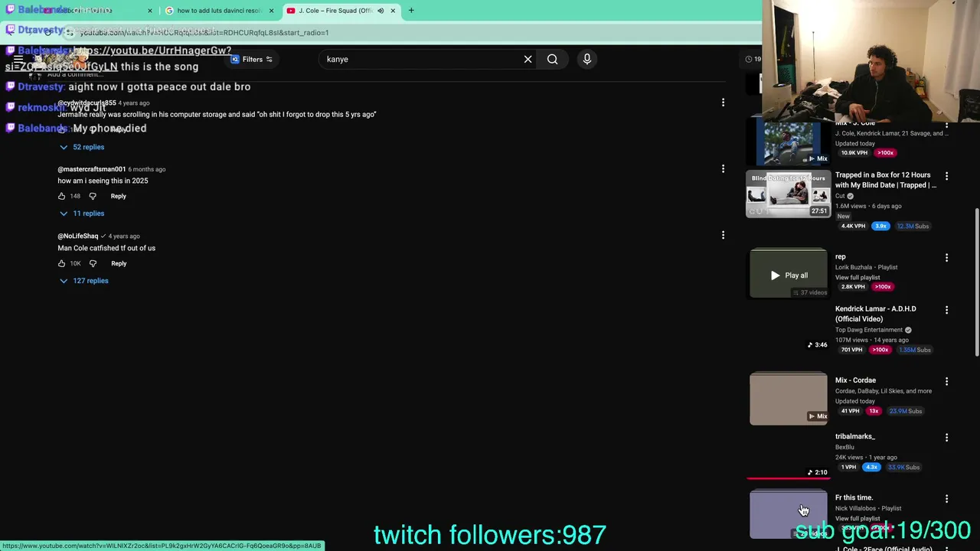Open the Mix - Cordae title link
Viewport: 980px width, 551px height.
click(855, 380)
